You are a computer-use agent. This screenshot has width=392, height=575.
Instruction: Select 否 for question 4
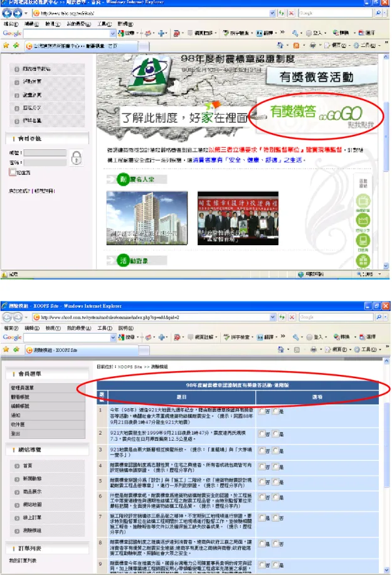pyautogui.click(x=262, y=467)
